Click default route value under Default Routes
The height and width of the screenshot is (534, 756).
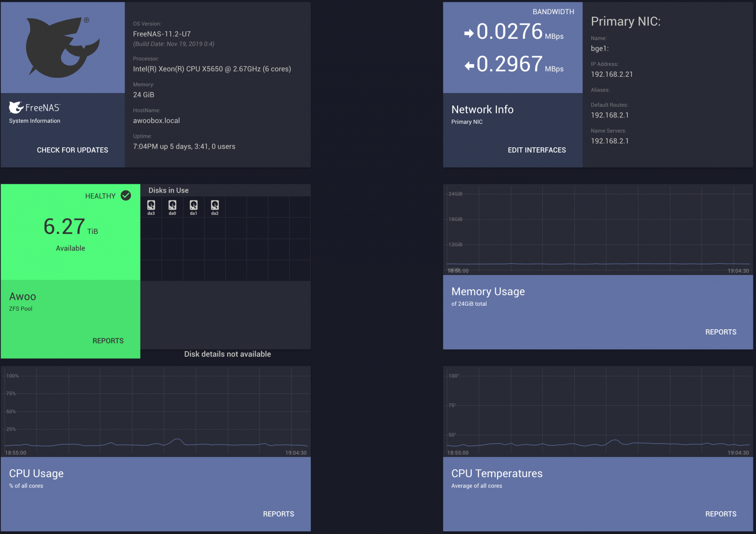pos(610,115)
